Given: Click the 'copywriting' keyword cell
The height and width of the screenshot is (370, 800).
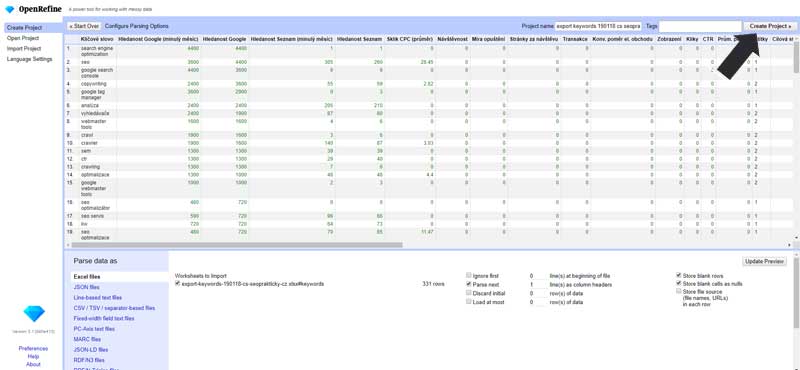Looking at the screenshot, I should [x=93, y=84].
